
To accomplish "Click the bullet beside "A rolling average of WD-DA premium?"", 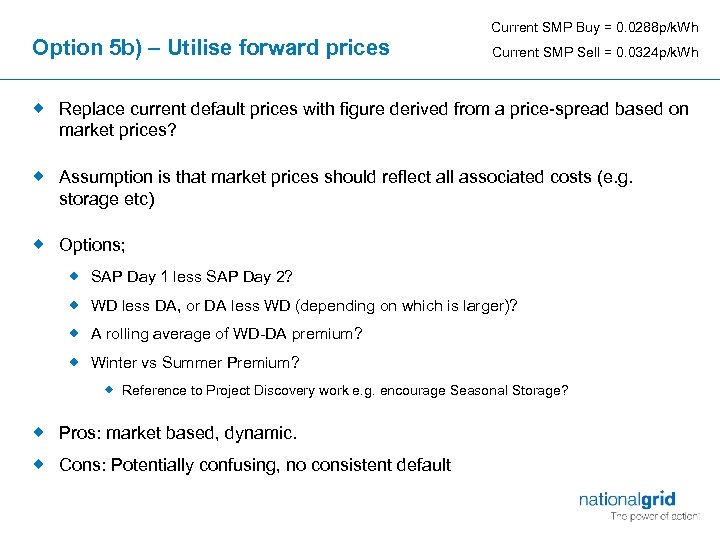I will [75, 333].
